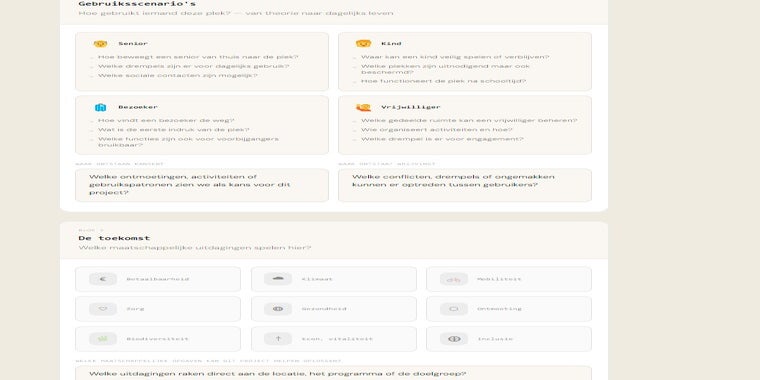Screen dimensions: 760x380
Task: Click the 'De toekomst' section heading
Action: pos(114,238)
